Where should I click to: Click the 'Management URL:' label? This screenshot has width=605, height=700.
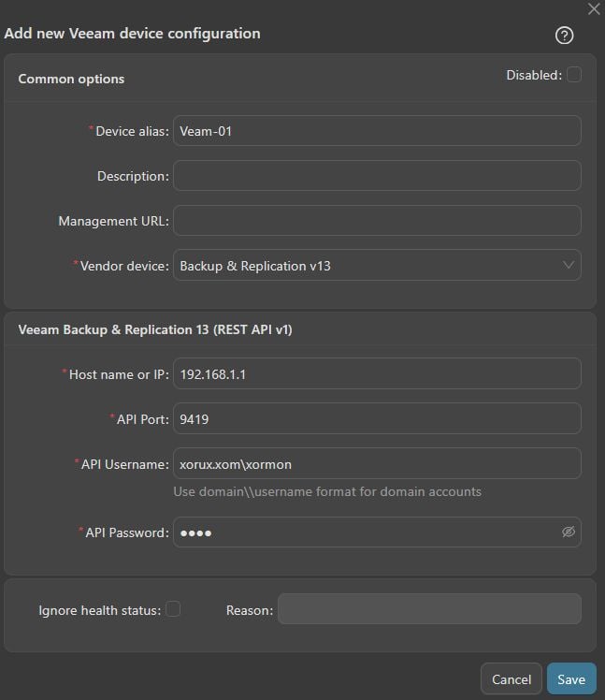click(x=114, y=221)
